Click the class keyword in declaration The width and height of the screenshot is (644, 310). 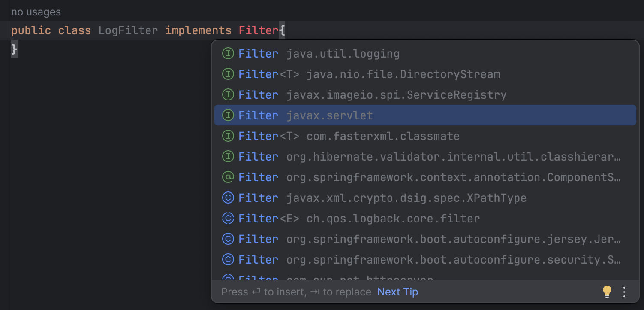click(x=75, y=31)
